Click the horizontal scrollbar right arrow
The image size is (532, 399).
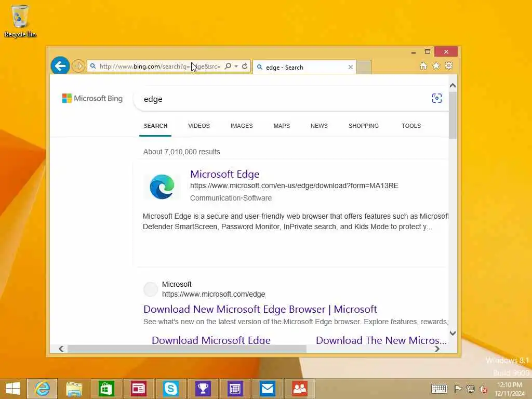[x=437, y=349]
